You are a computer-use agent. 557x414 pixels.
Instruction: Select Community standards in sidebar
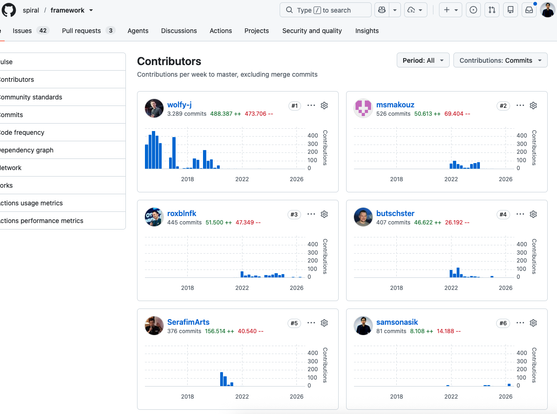pos(62,97)
